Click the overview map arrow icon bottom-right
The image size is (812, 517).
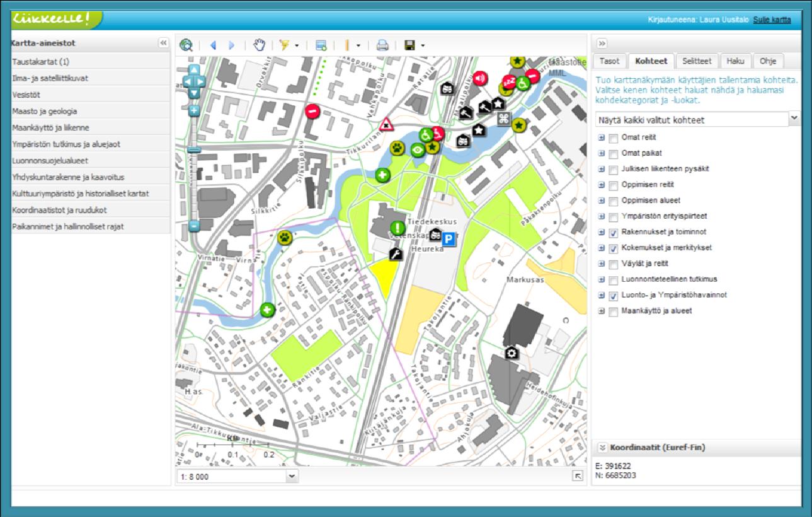(577, 476)
